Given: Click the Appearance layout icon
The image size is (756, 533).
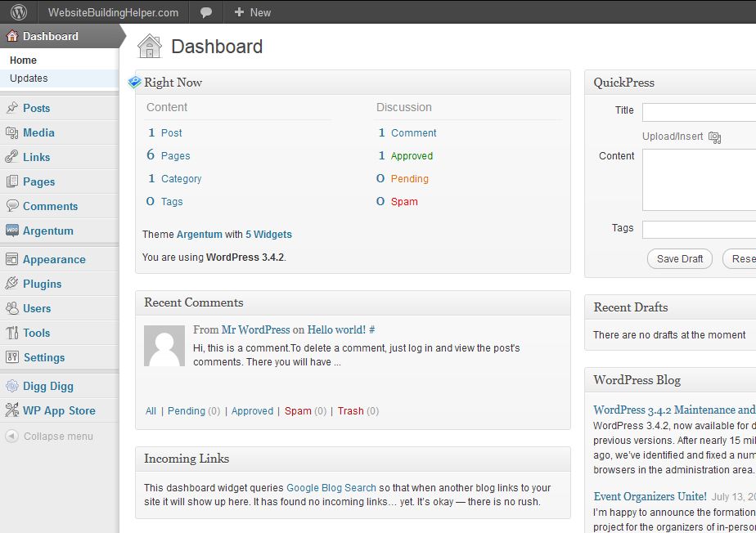Looking at the screenshot, I should click(12, 259).
